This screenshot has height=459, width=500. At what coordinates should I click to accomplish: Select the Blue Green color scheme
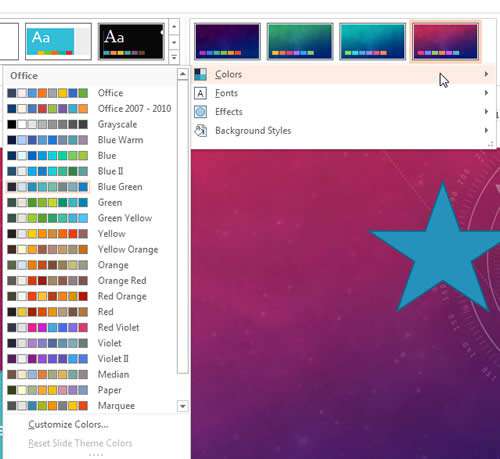[91, 187]
